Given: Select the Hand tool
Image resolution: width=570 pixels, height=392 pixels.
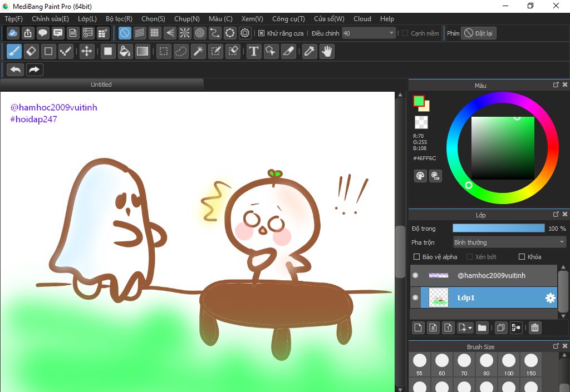Looking at the screenshot, I should click(x=327, y=51).
